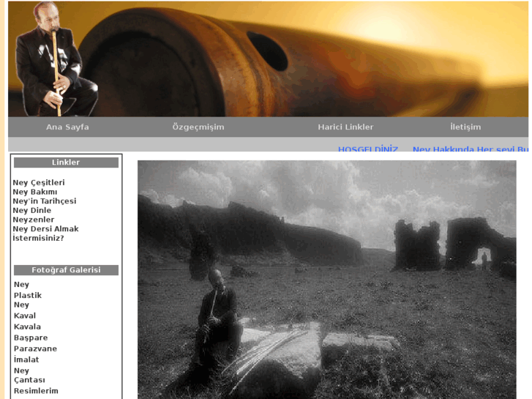Go to the Neyzenler link
Viewport: 532px width, 399px height.
point(34,220)
